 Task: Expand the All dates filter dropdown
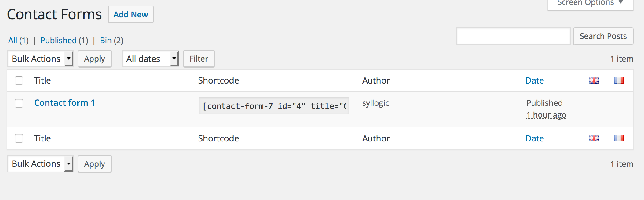click(x=150, y=59)
